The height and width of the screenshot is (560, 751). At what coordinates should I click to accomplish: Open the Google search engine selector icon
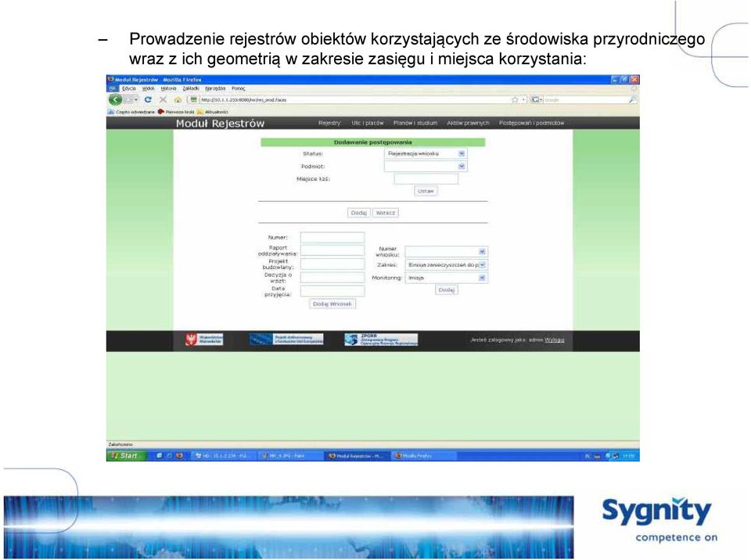[537, 99]
